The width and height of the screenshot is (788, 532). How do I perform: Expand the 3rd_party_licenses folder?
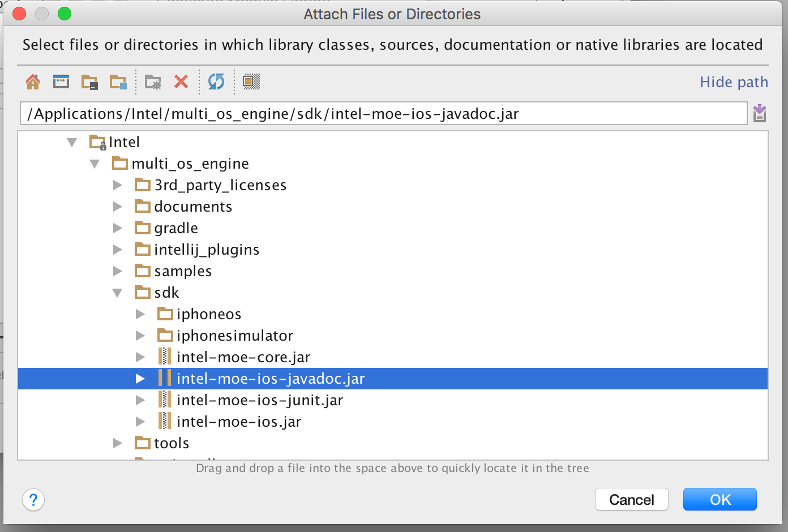pos(118,185)
